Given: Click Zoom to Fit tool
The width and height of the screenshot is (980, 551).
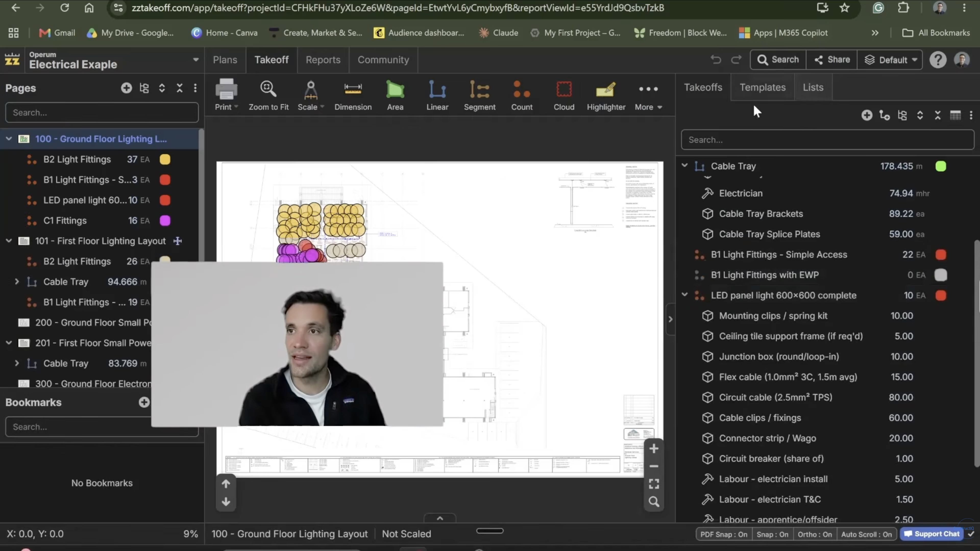Looking at the screenshot, I should point(268,96).
